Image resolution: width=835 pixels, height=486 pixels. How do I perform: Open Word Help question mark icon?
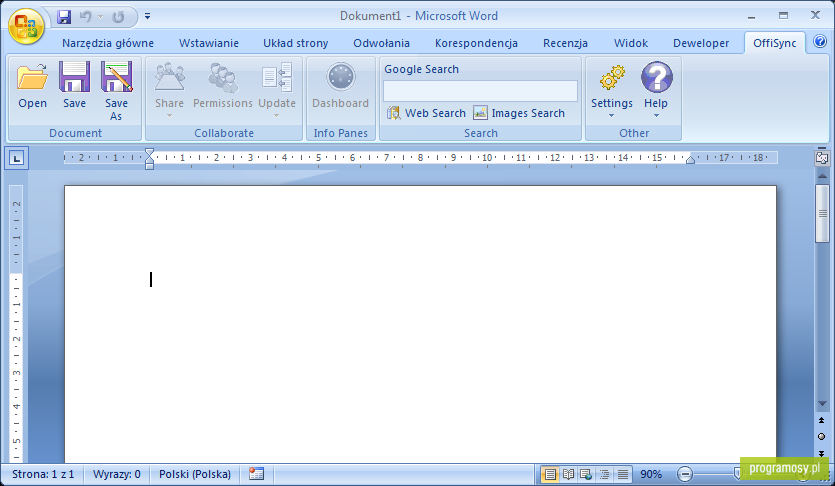pos(820,41)
